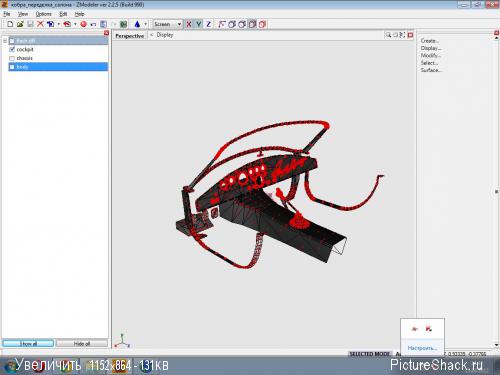Open the File menu
This screenshot has height=375, width=500.
tap(7, 14)
